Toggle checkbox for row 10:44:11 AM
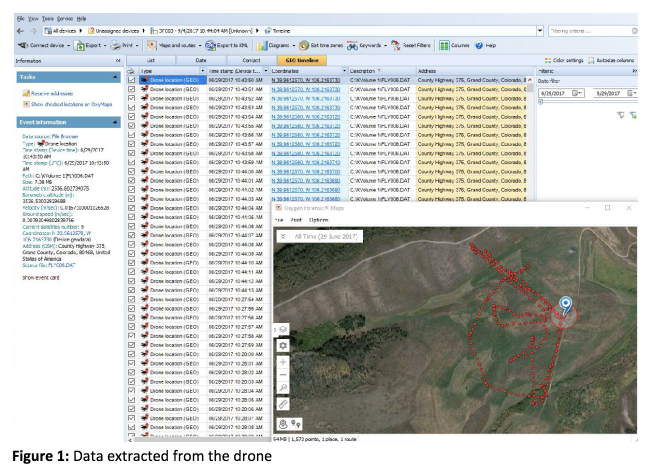This screenshot has width=645, height=471. (131, 271)
